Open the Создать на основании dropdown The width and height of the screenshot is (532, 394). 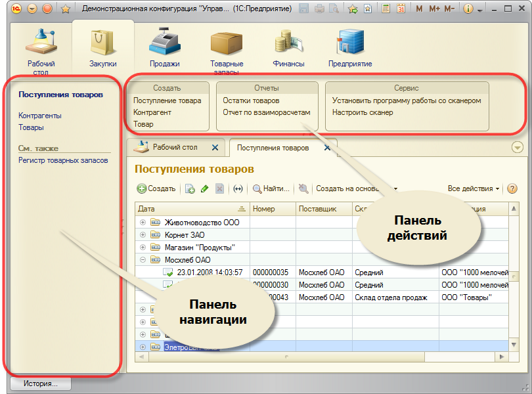(357, 188)
